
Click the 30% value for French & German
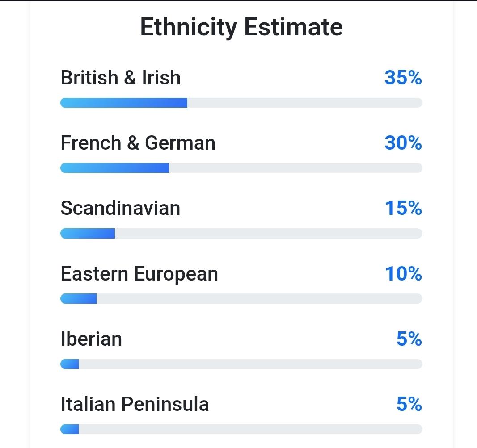pos(403,143)
